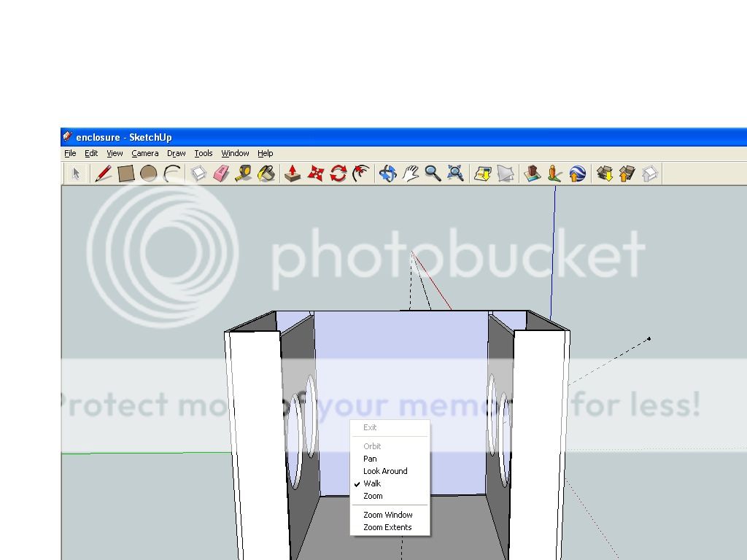
Task: Choose Zoom Extents from context menu
Action: coord(387,527)
